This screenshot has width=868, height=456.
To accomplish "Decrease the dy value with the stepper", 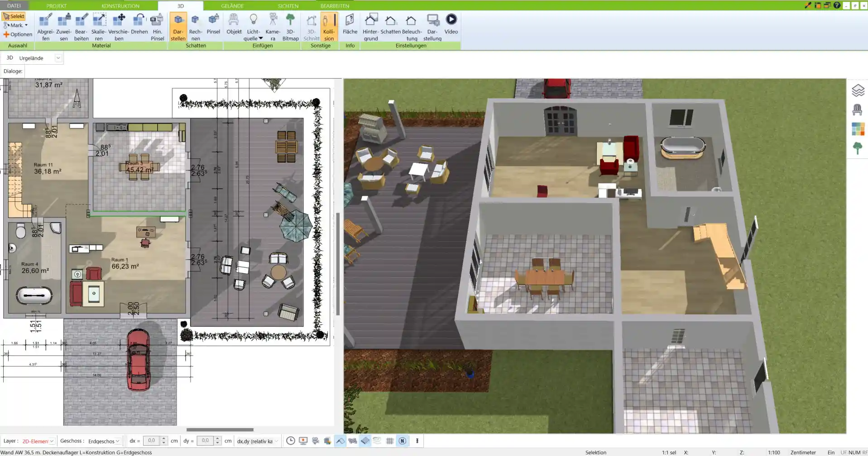I will pos(217,443).
